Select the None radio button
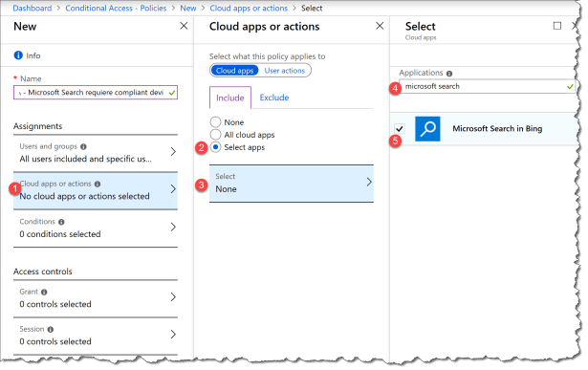Screen dimensions: 588x370 pyautogui.click(x=215, y=121)
